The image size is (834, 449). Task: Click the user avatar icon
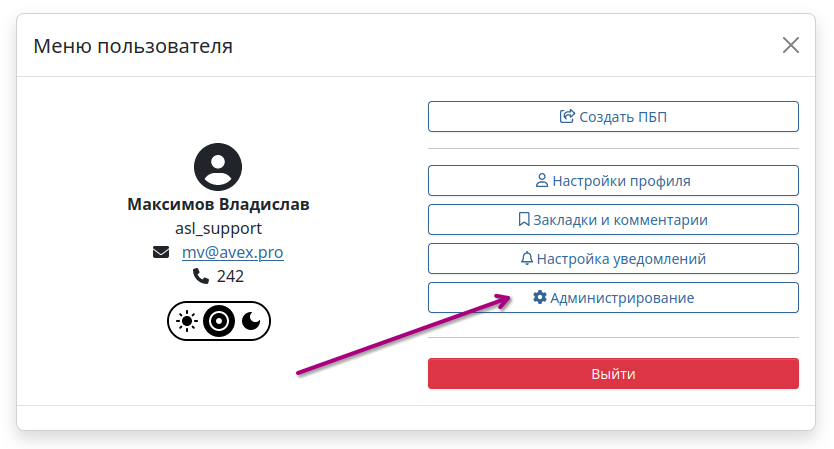218,167
